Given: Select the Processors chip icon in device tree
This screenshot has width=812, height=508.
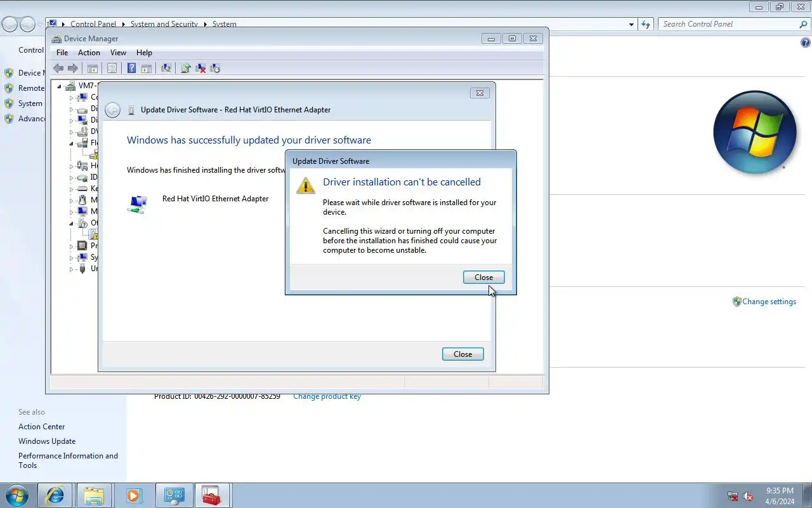Looking at the screenshot, I should pyautogui.click(x=82, y=246).
